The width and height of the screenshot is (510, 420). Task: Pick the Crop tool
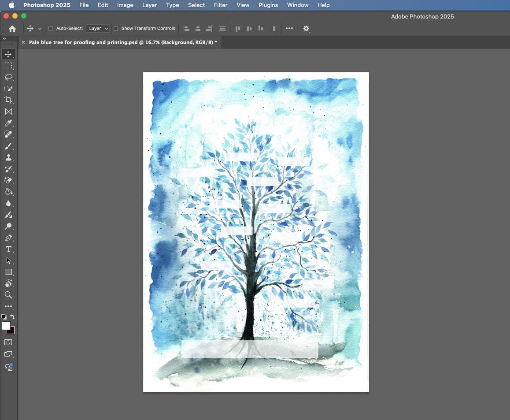[8, 100]
